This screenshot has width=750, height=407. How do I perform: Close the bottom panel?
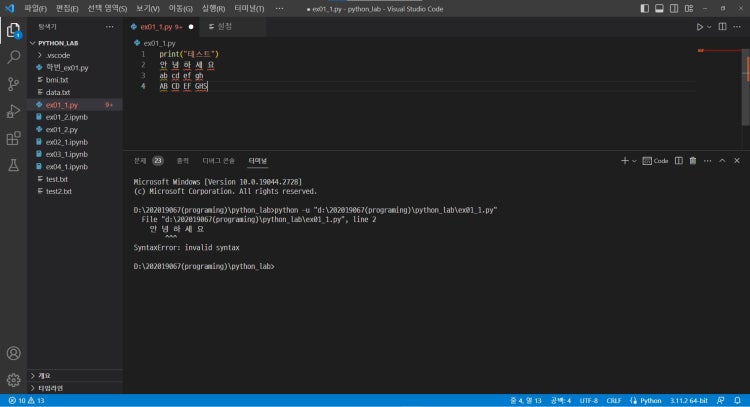point(737,161)
